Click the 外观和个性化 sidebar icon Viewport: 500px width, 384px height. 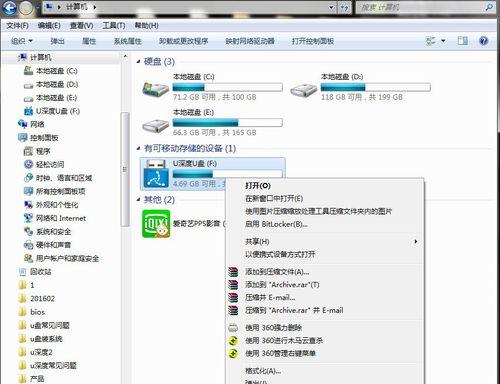point(28,205)
